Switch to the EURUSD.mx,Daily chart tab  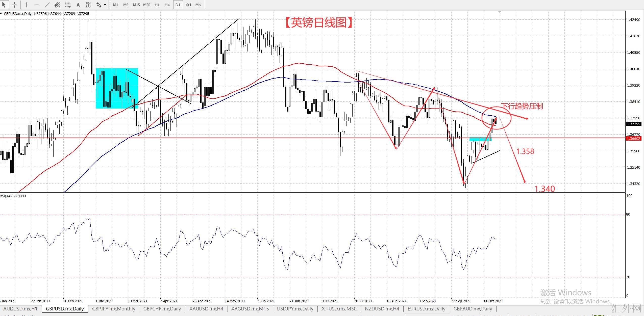click(426, 309)
